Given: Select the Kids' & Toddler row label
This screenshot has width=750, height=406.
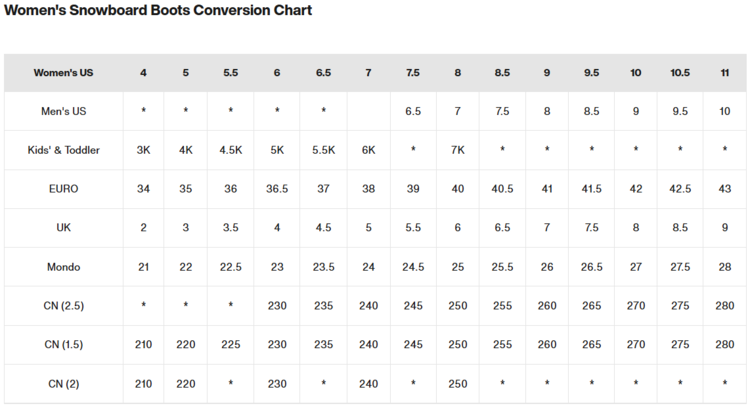Looking at the screenshot, I should (x=63, y=150).
